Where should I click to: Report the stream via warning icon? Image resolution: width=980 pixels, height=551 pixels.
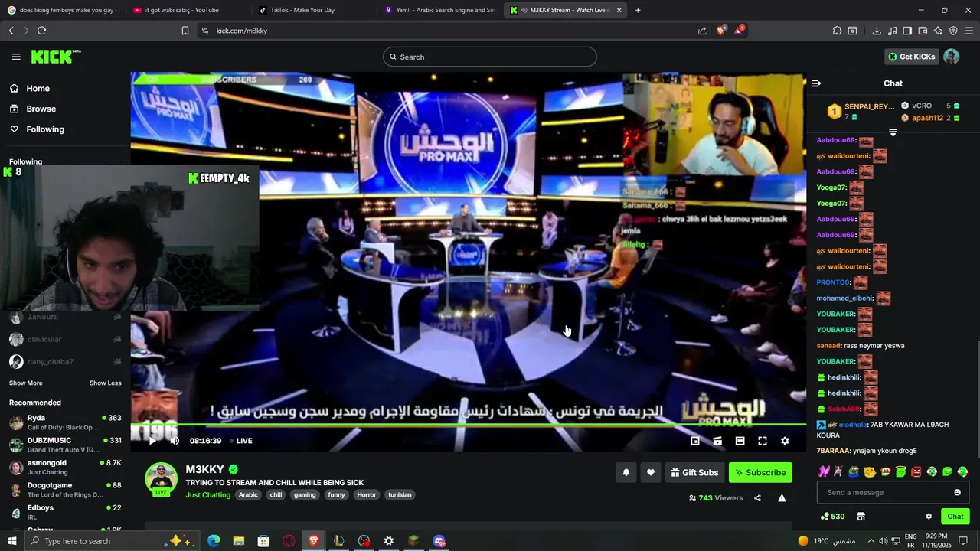tap(782, 498)
